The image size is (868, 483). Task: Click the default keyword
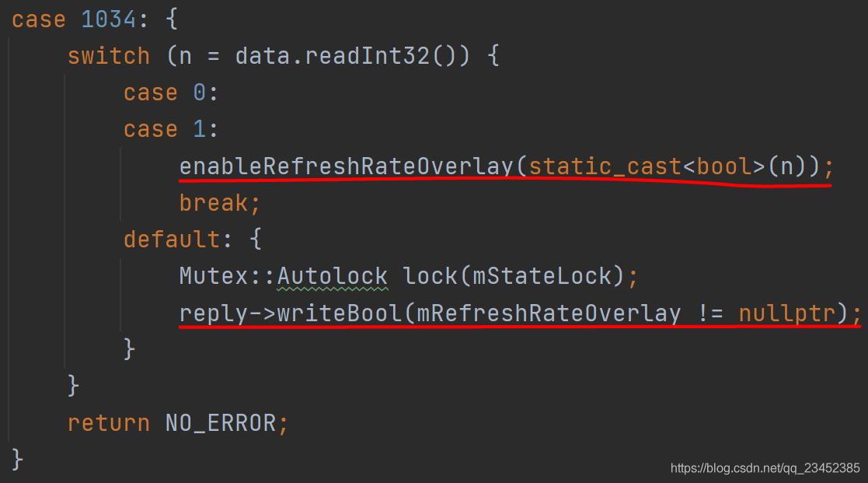[x=171, y=239]
